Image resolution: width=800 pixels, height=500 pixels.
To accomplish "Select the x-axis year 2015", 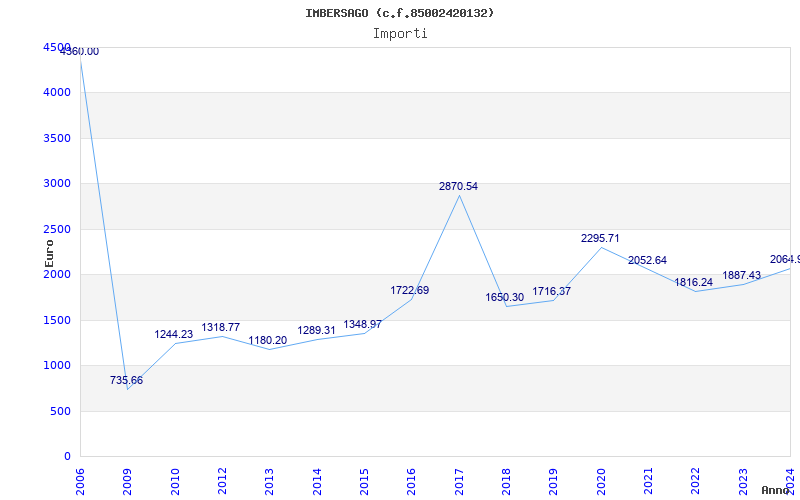I will (x=364, y=482).
